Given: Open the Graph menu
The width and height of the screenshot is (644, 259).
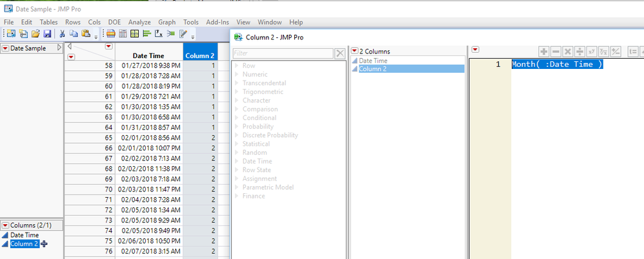Looking at the screenshot, I should pyautogui.click(x=166, y=22).
